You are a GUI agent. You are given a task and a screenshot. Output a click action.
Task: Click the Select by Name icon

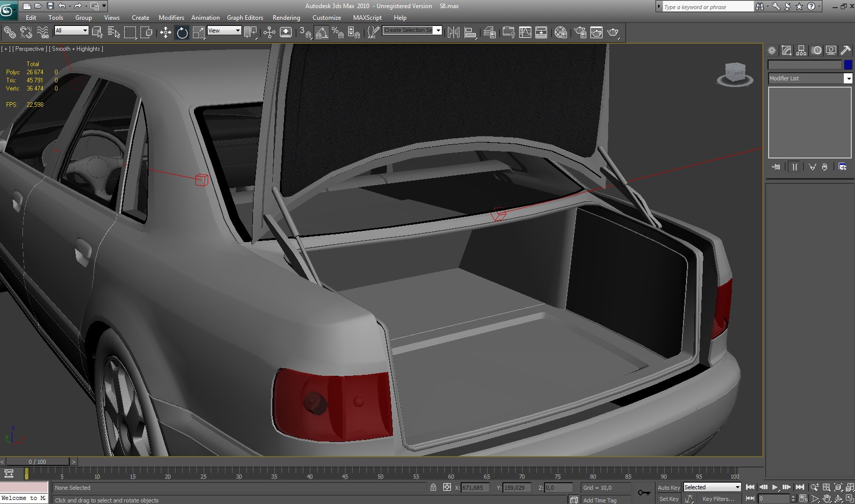[114, 33]
